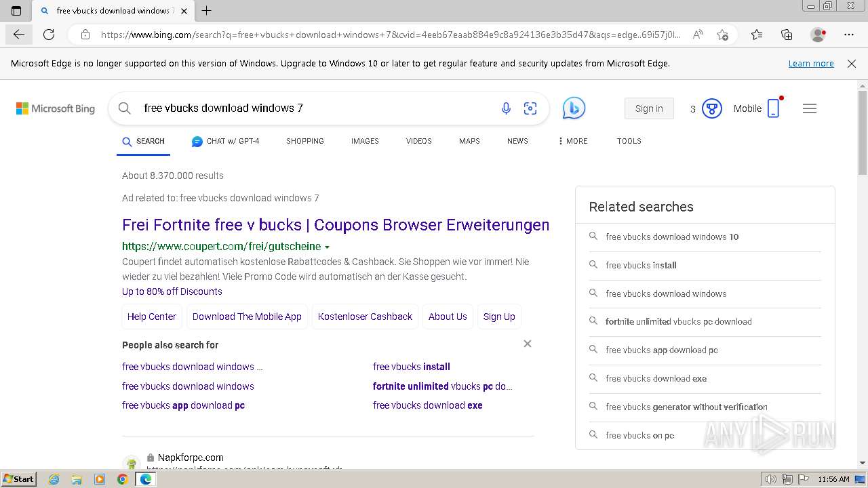Screen dimensions: 868x488
Task: Switch to the IMAGES tab
Action: coord(365,141)
